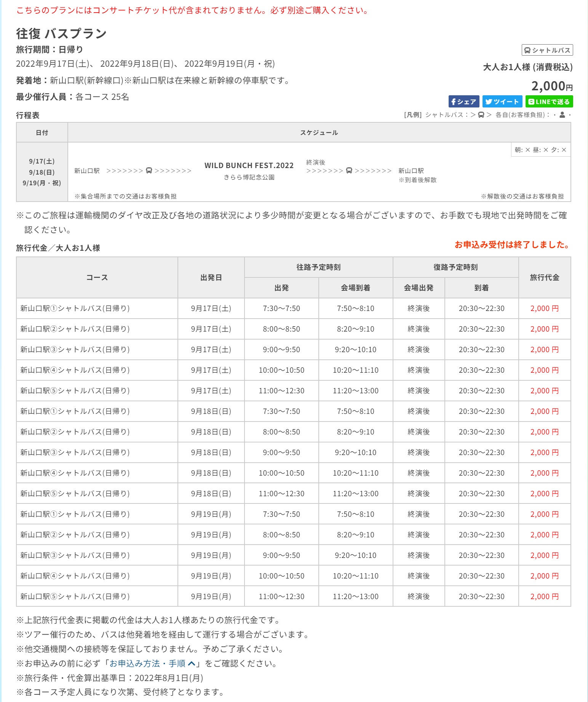
Task: Click the シャトルバス tag badge
Action: coord(547,50)
